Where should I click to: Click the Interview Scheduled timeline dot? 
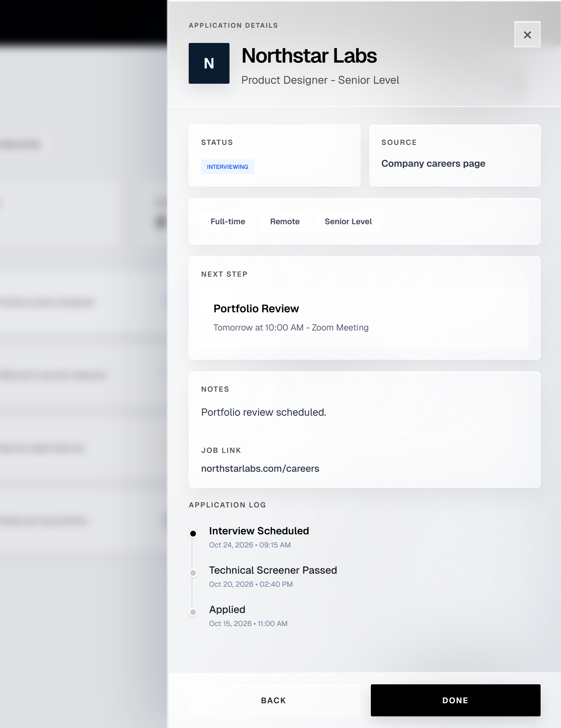point(193,534)
